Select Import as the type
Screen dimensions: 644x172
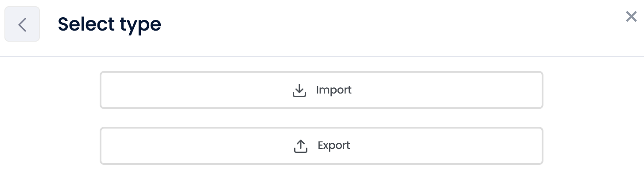pos(322,90)
